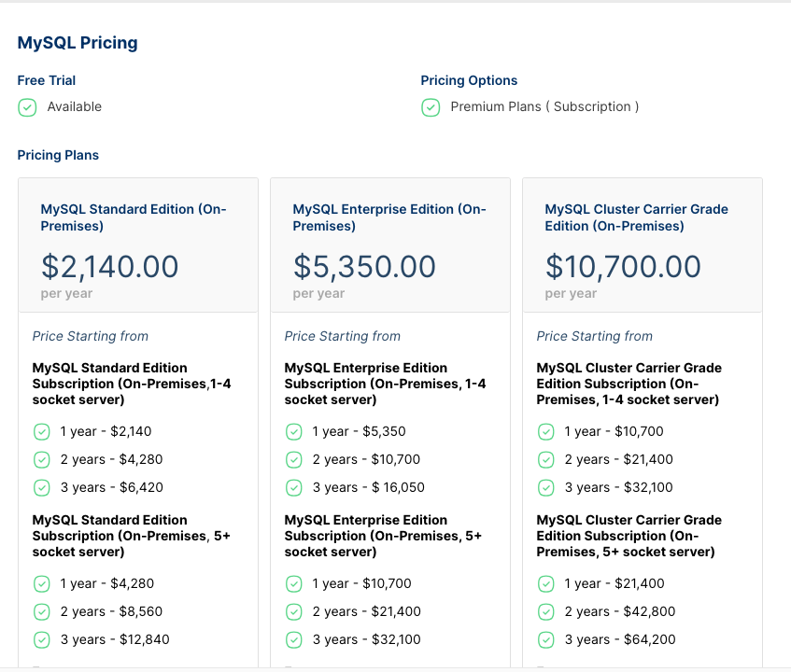791x672 pixels.
Task: Click per year under $2,140.00
Action: (66, 293)
